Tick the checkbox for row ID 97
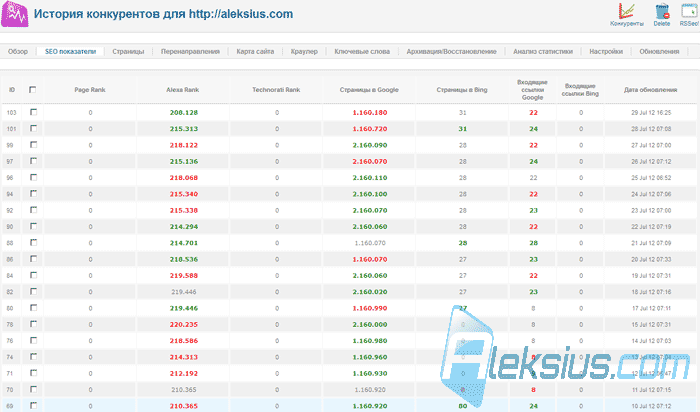 pyautogui.click(x=33, y=161)
